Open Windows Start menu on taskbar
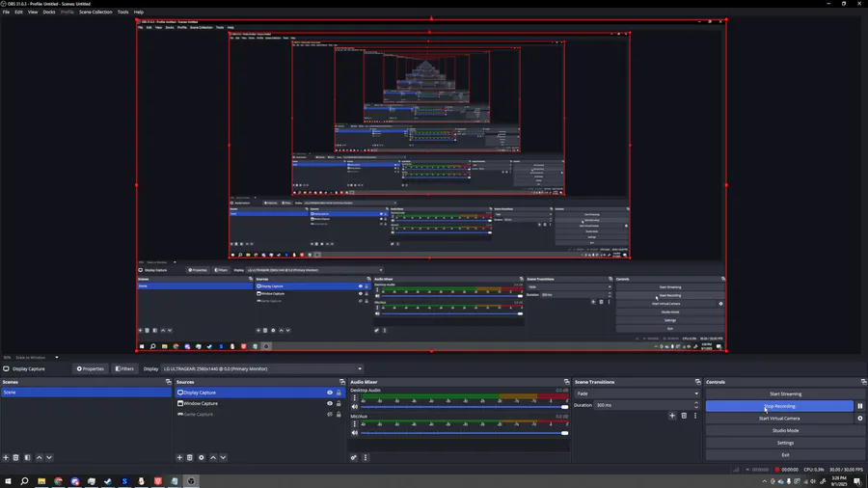The height and width of the screenshot is (488, 868). pyautogui.click(x=8, y=481)
